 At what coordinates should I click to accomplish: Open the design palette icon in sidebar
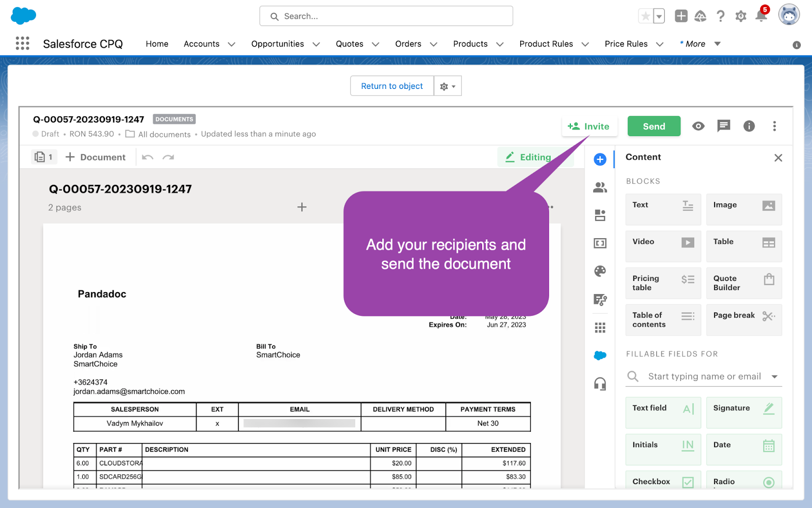(600, 271)
